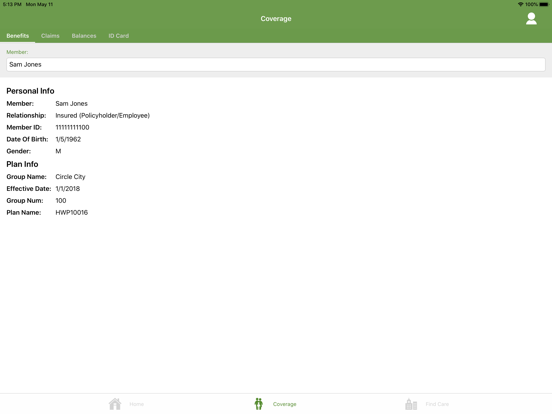552x414 pixels.
Task: Click the Gender value M
Action: click(x=58, y=151)
